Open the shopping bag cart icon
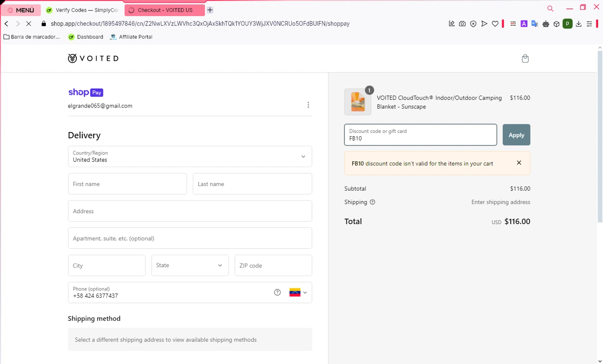Viewport: 603px width, 364px height. 525,58
